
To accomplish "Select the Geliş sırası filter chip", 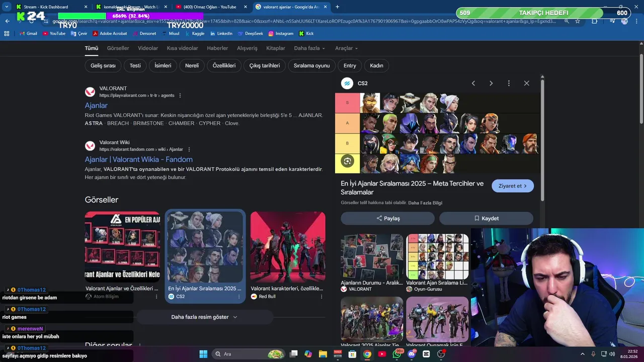I will (x=103, y=65).
